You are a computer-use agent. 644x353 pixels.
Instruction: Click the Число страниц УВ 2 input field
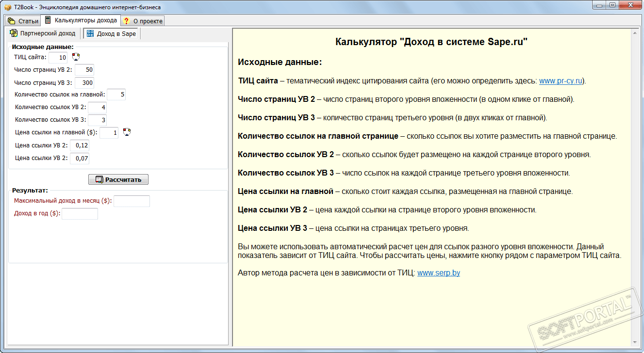pos(84,70)
